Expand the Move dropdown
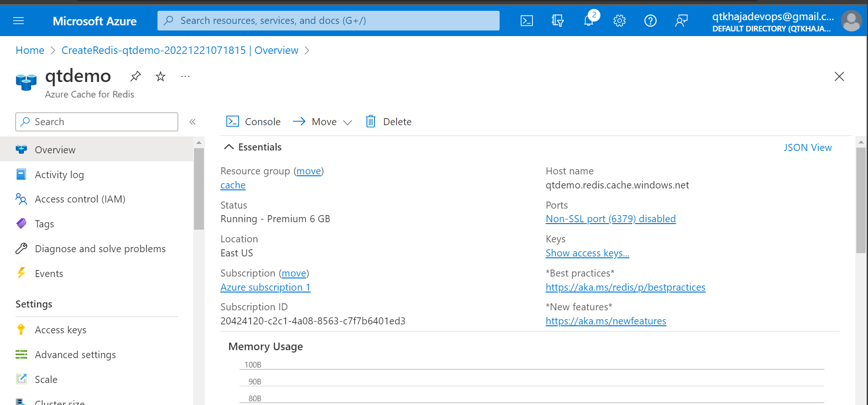 click(322, 122)
